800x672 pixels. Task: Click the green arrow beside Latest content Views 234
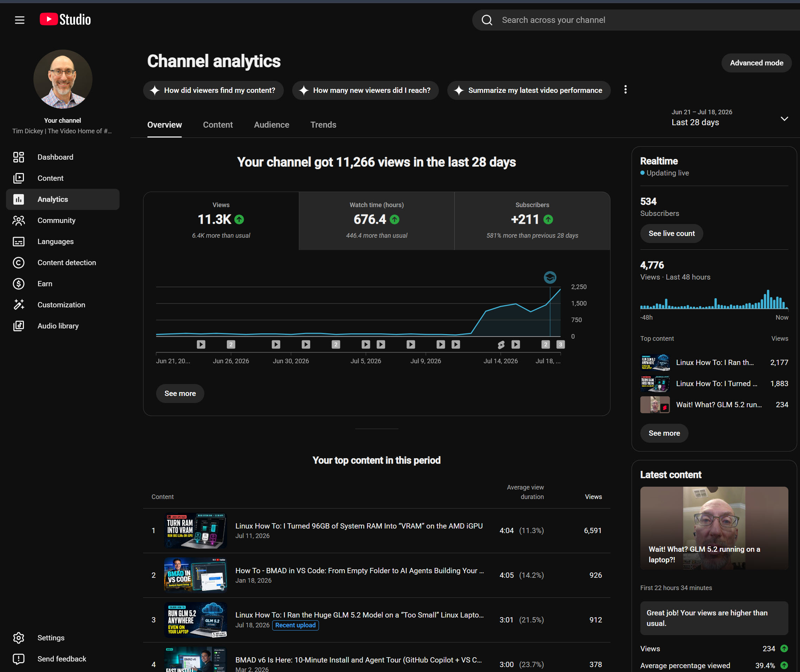(784, 648)
